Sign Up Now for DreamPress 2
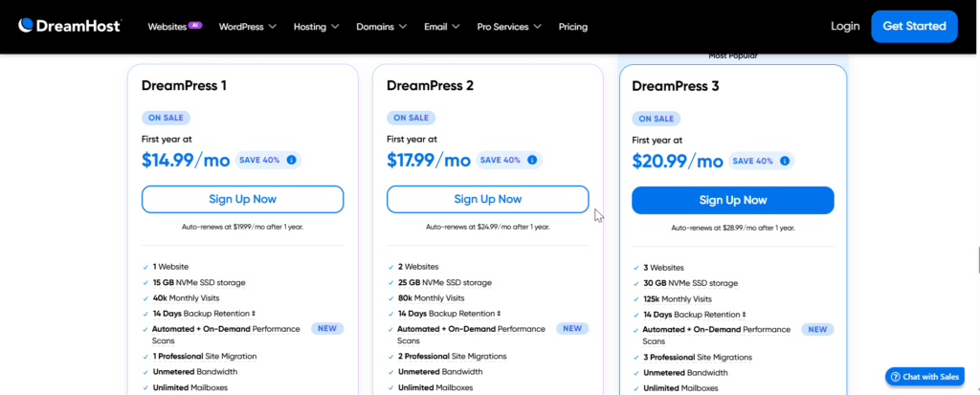Screen dimensions: 980x395 click(x=487, y=199)
